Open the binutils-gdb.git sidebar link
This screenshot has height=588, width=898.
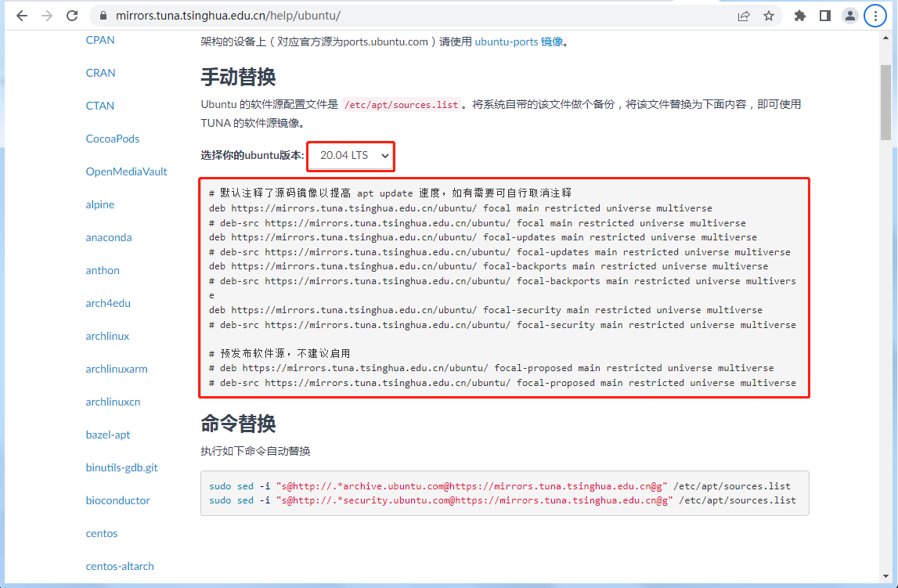pyautogui.click(x=122, y=467)
